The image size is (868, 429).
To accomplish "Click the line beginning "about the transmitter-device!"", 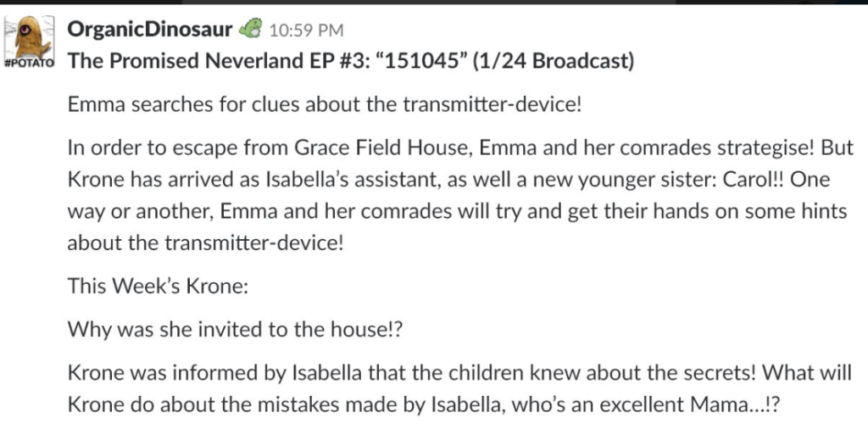I will coord(205,243).
